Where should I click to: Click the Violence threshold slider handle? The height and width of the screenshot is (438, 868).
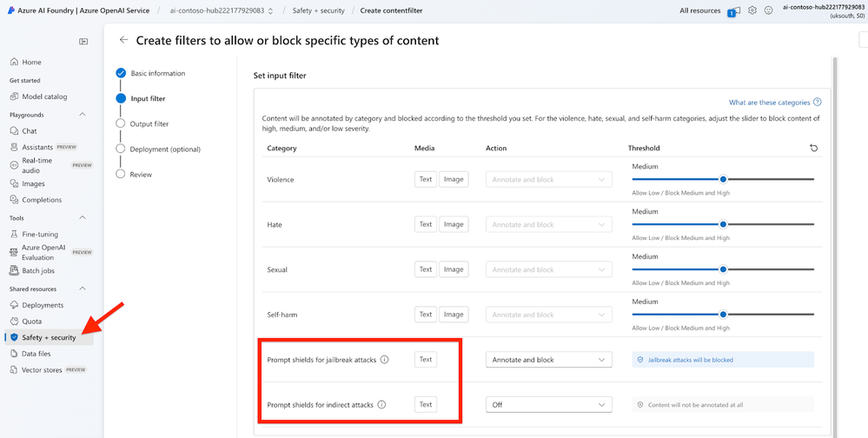[x=723, y=179]
